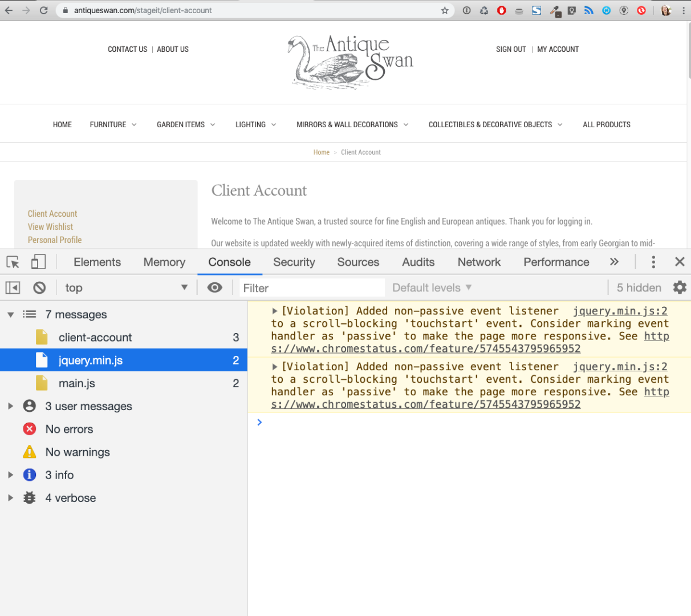Open the My Account link
This screenshot has height=616, width=691.
tap(558, 49)
